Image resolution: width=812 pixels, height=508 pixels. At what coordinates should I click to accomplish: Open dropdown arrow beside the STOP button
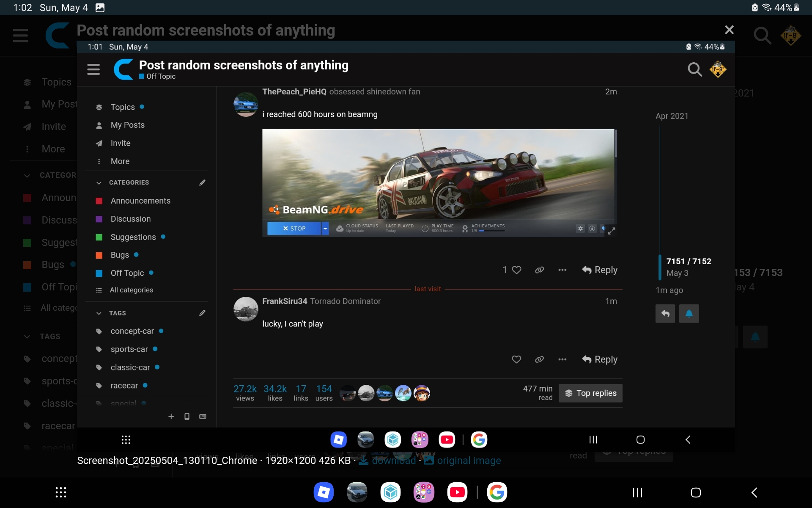(x=325, y=229)
